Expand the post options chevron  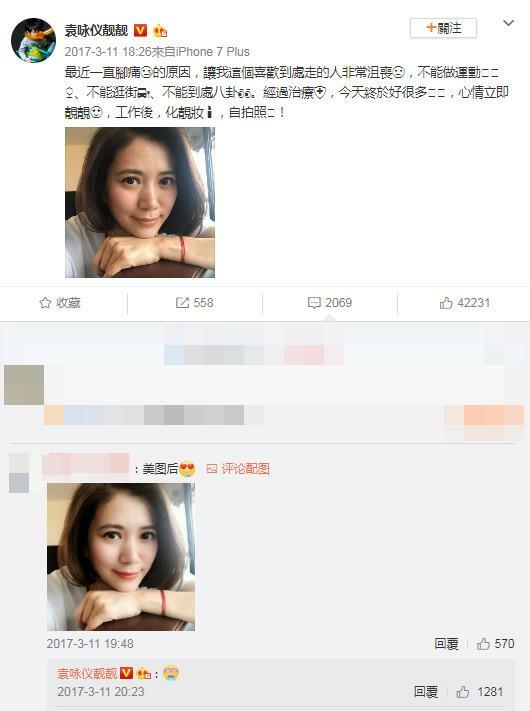(508, 23)
